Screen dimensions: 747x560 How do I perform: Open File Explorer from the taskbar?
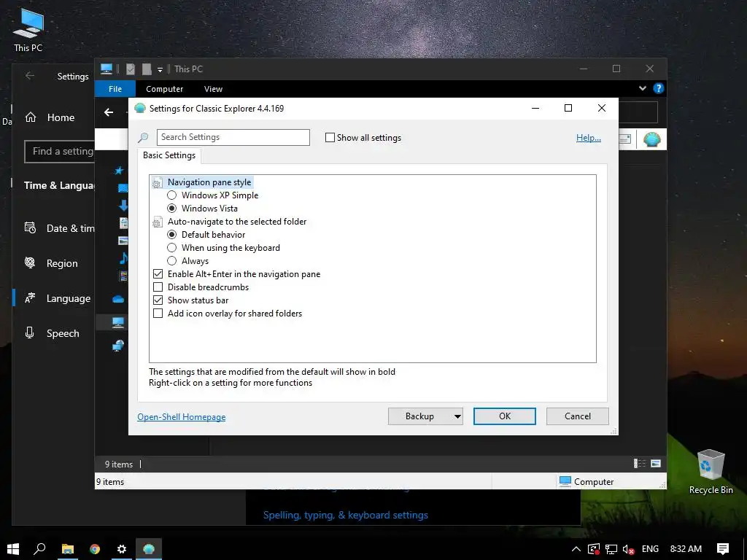[x=67, y=549]
